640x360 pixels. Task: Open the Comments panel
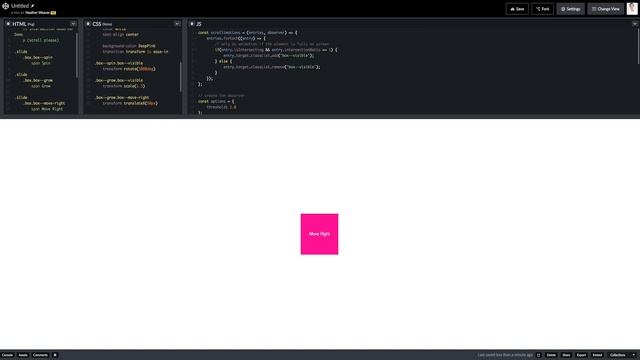pos(40,355)
